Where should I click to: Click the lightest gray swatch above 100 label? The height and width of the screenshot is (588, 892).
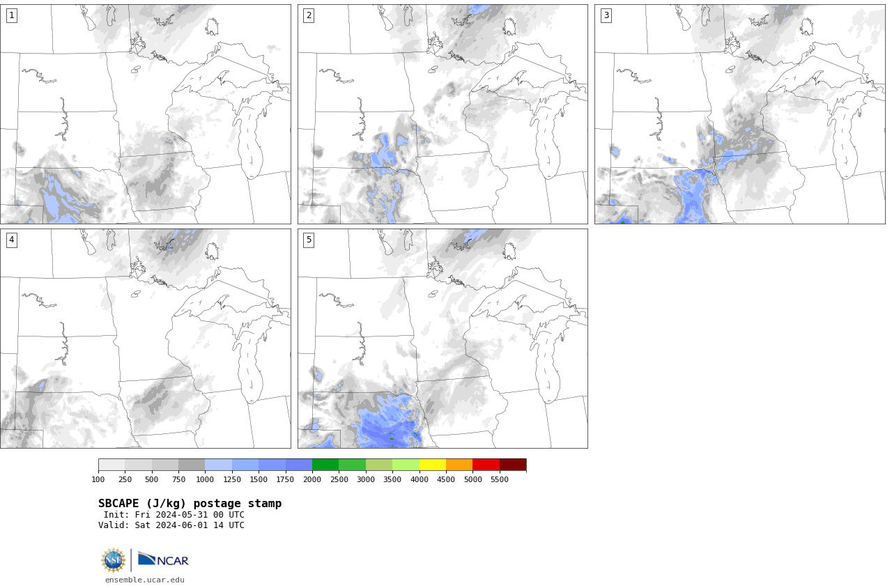point(111,465)
